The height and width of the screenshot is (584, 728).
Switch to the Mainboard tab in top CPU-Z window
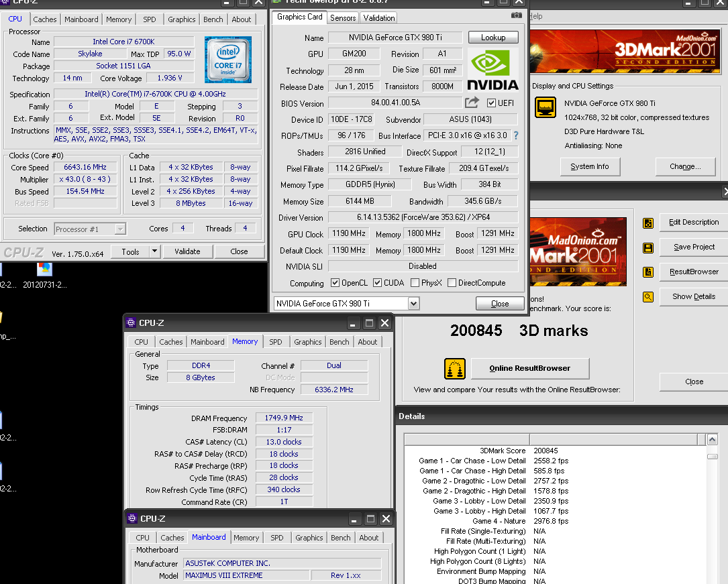pyautogui.click(x=81, y=19)
